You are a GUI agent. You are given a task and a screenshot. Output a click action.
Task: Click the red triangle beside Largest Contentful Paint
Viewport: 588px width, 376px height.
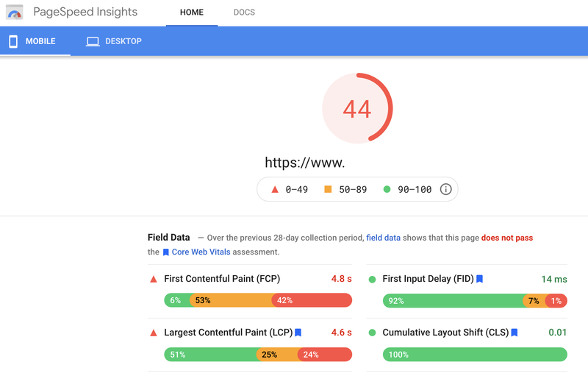tap(154, 333)
